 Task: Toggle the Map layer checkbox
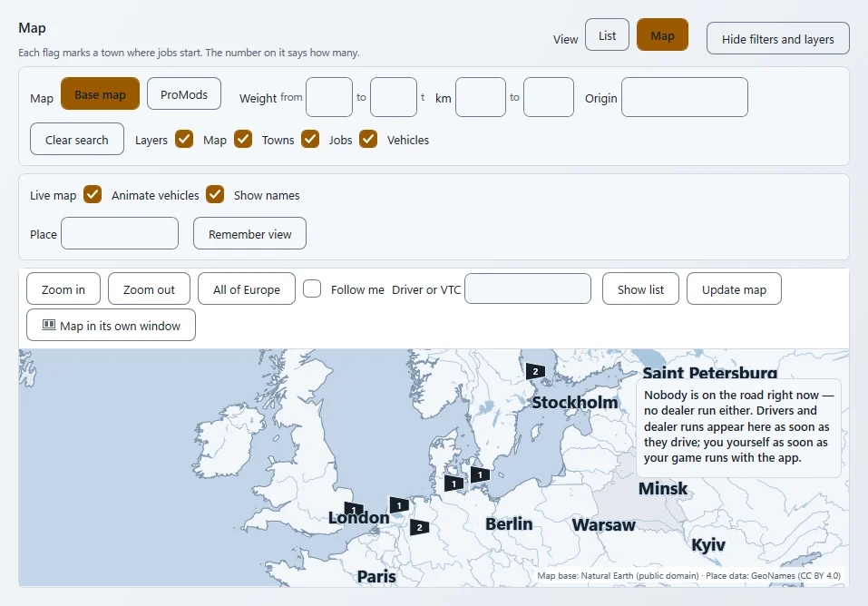click(184, 139)
